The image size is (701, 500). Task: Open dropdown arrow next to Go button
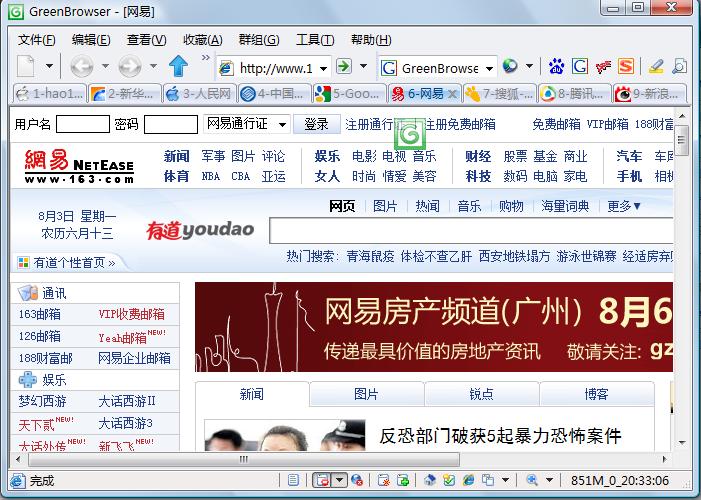(x=363, y=66)
